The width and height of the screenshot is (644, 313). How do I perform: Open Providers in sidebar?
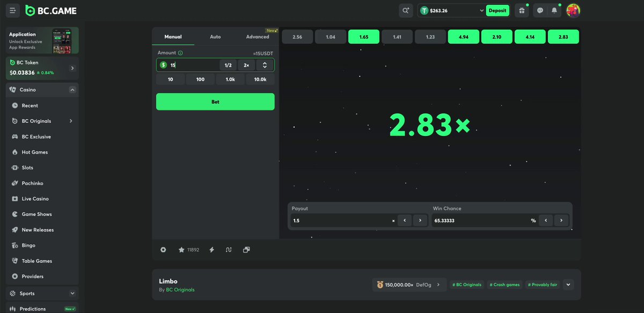[x=42, y=276]
